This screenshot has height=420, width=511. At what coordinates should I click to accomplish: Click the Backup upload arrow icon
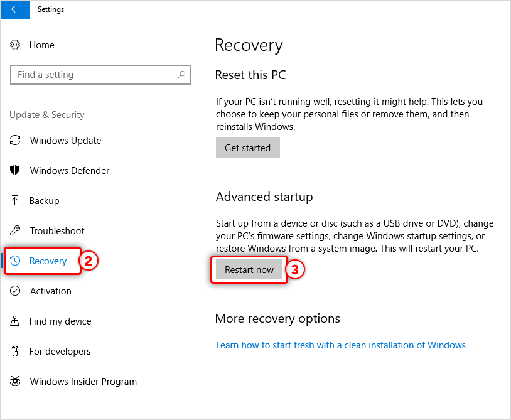[16, 201]
